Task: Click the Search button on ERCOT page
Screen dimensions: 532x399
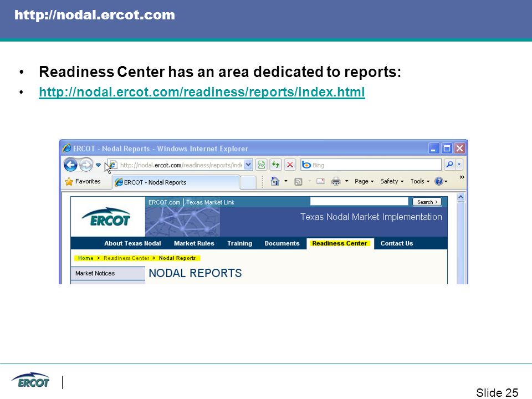Action: pos(427,202)
